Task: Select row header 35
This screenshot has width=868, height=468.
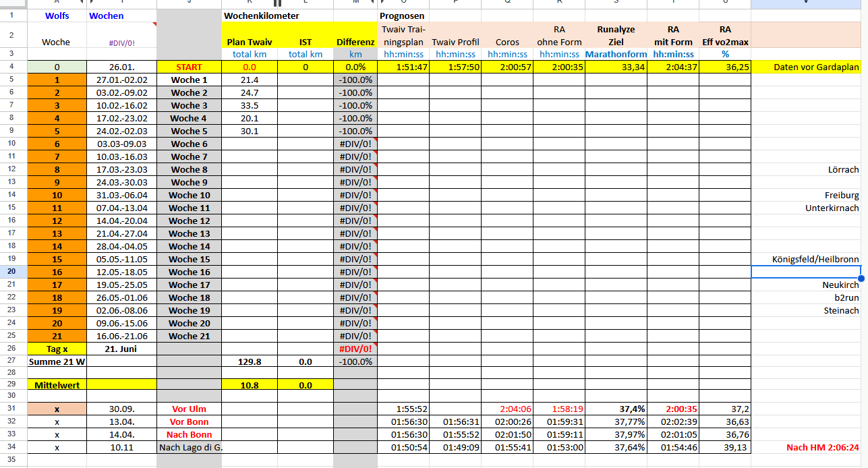Action: click(x=13, y=461)
